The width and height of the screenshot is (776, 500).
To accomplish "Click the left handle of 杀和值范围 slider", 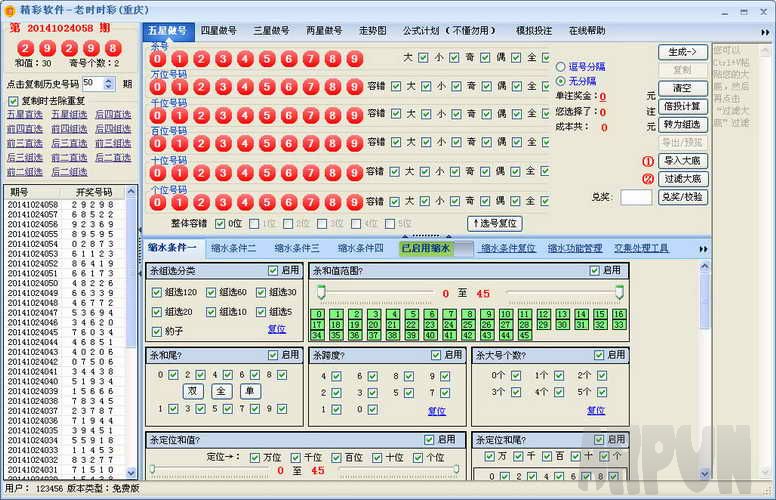I will point(321,292).
